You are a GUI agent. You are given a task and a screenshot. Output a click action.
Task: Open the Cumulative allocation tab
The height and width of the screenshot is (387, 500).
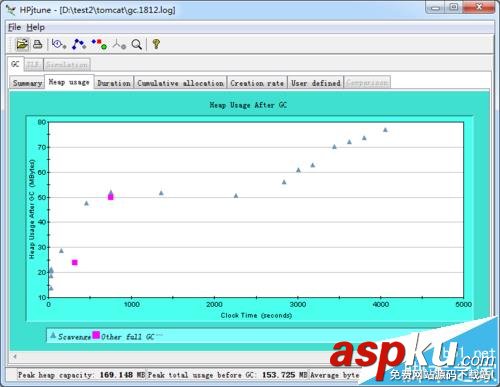click(x=180, y=83)
